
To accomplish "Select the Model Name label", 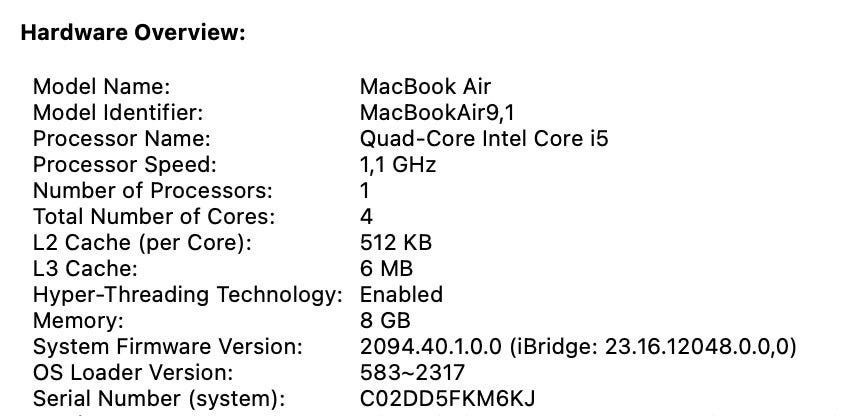I will pyautogui.click(x=101, y=87).
